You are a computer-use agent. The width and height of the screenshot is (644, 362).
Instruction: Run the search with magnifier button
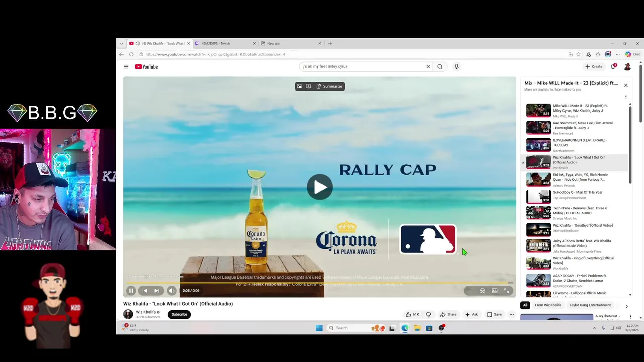pos(440,66)
